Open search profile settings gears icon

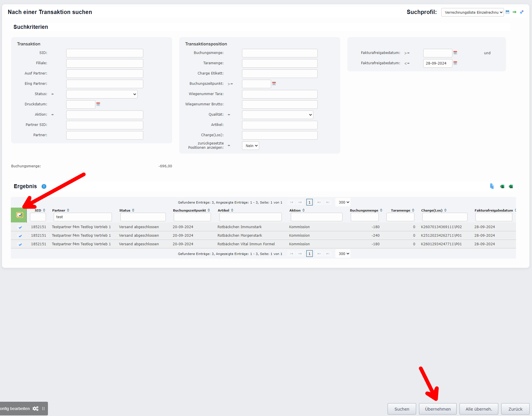[521, 12]
